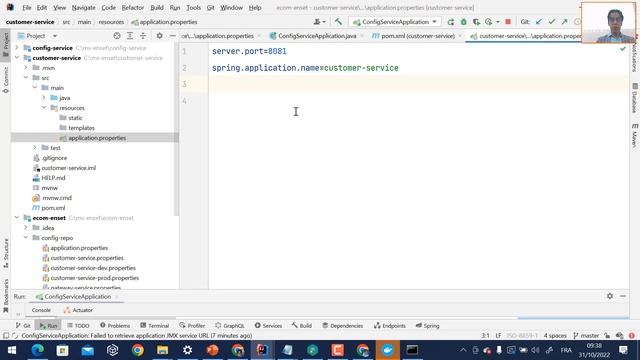640x360 pixels.
Task: Click the Build project hammer icon
Action: tap(338, 22)
